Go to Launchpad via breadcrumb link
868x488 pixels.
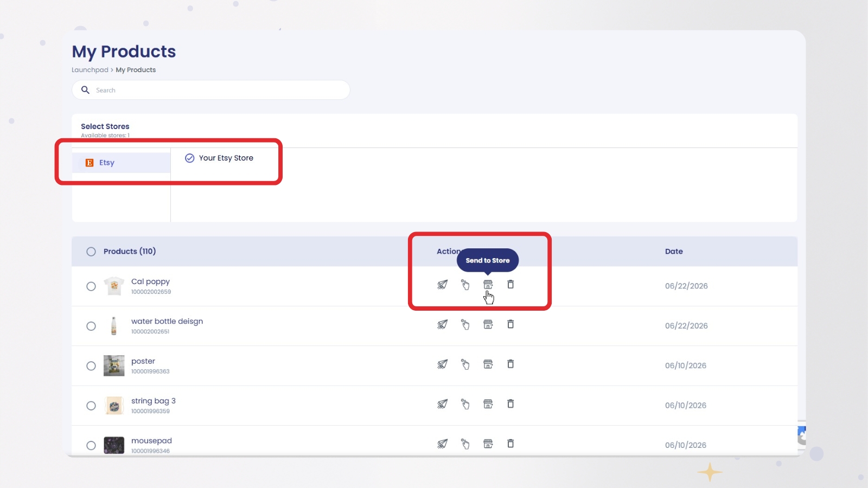point(90,70)
